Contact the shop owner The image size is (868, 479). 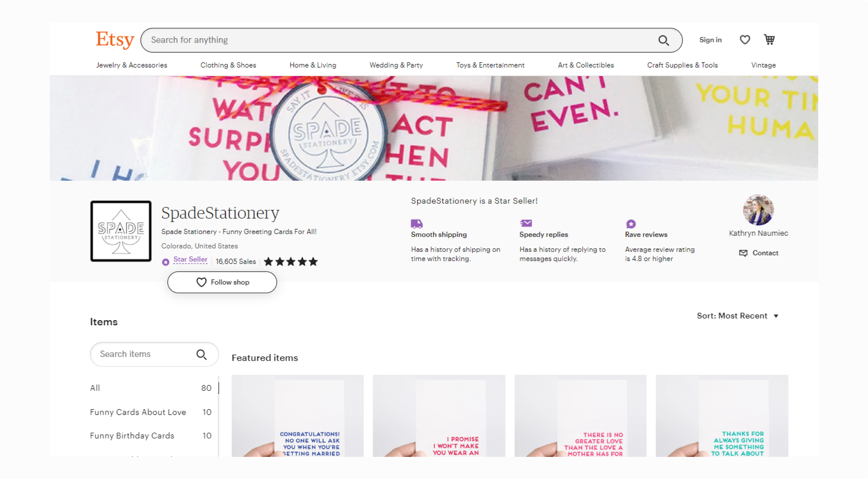click(x=759, y=253)
